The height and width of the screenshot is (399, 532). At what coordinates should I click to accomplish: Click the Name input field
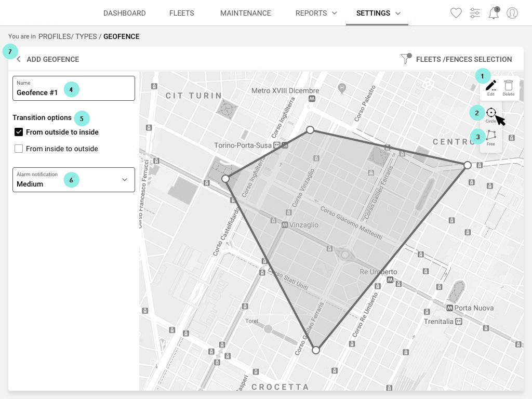click(x=74, y=88)
